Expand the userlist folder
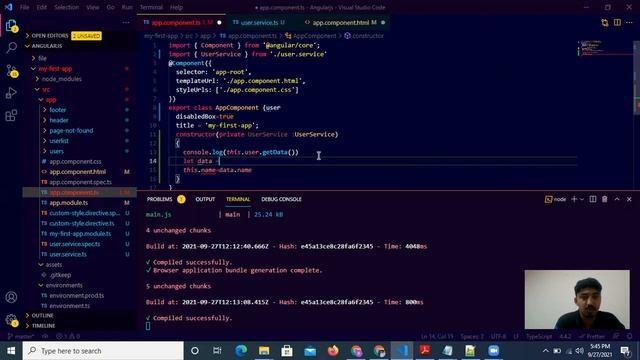This screenshot has width=640, height=360. click(80, 141)
